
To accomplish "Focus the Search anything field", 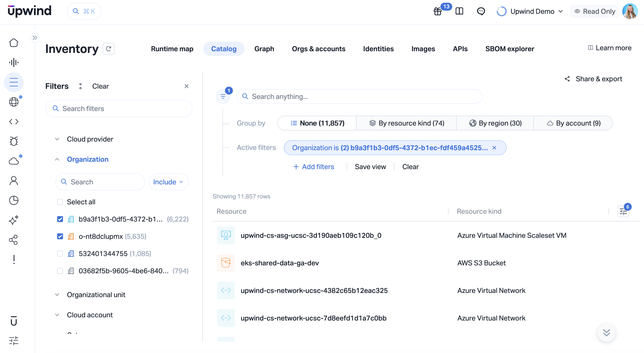I will point(359,96).
